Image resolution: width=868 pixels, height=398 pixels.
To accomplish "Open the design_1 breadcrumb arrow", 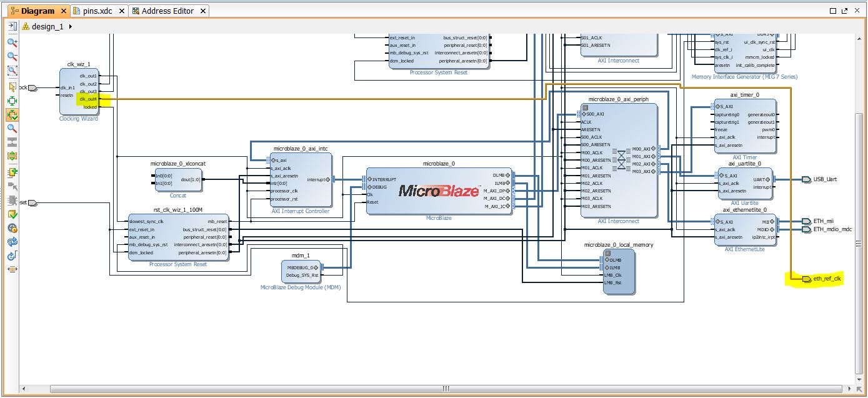I will click(70, 26).
